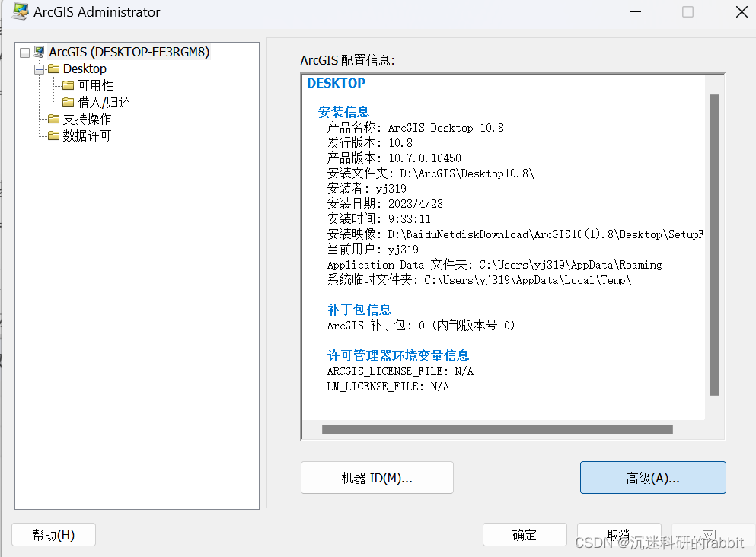Select the ArcGIS (DESKTOP-EE3RGM8) tree item
This screenshot has width=756, height=557.
(129, 52)
